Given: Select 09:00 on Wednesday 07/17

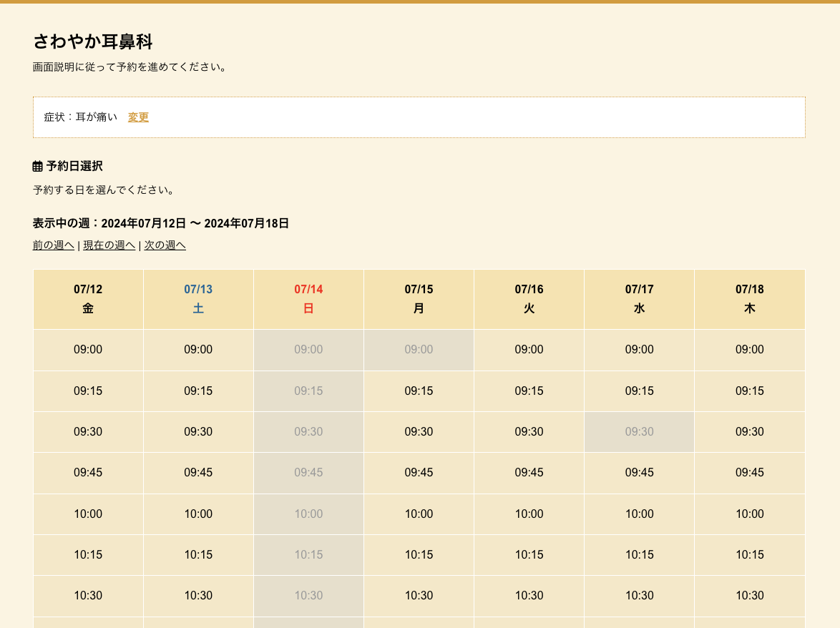Looking at the screenshot, I should point(640,350).
